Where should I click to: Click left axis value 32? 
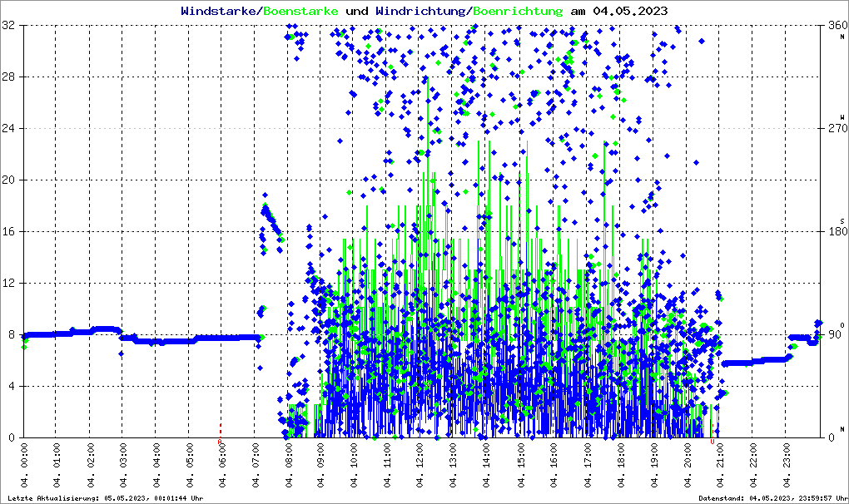click(x=8, y=26)
